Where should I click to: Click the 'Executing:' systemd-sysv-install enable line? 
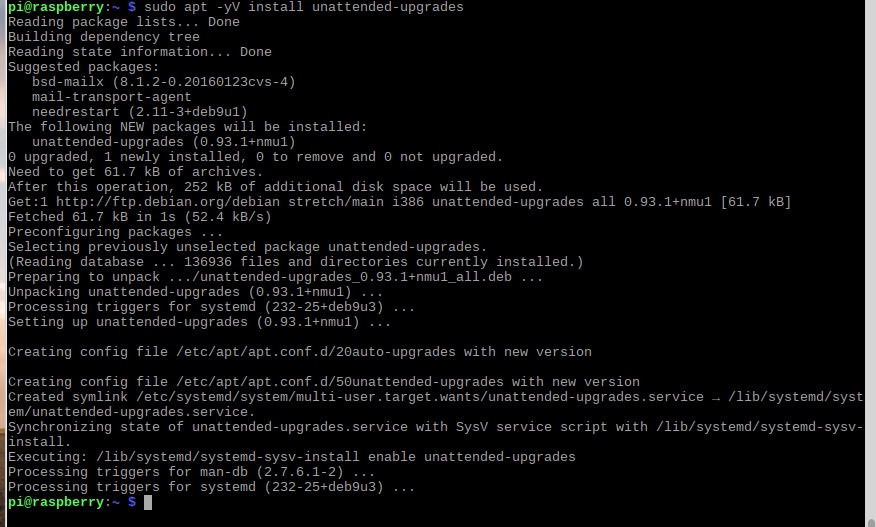coord(292,457)
